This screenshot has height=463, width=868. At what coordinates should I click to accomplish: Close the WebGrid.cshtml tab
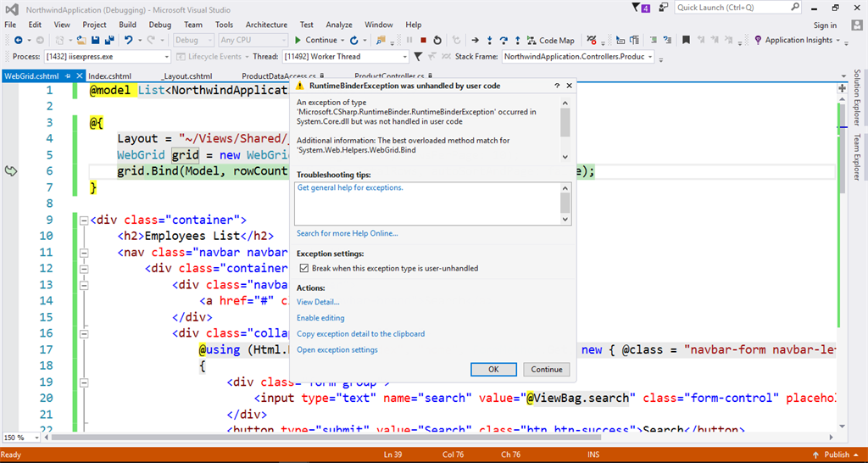tap(79, 75)
